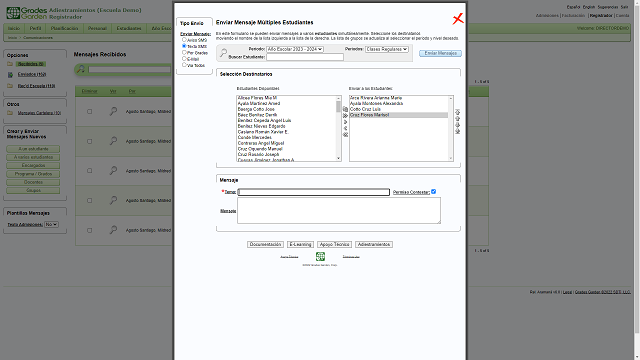This screenshot has width=640, height=360.
Task: Click the Buscar Estudiante input field
Action: pyautogui.click(x=305, y=57)
